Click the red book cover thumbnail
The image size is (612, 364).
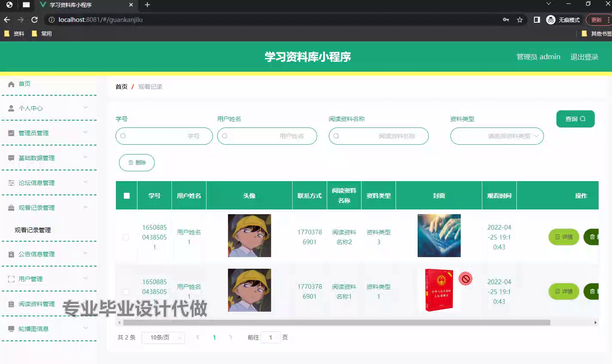tap(439, 290)
